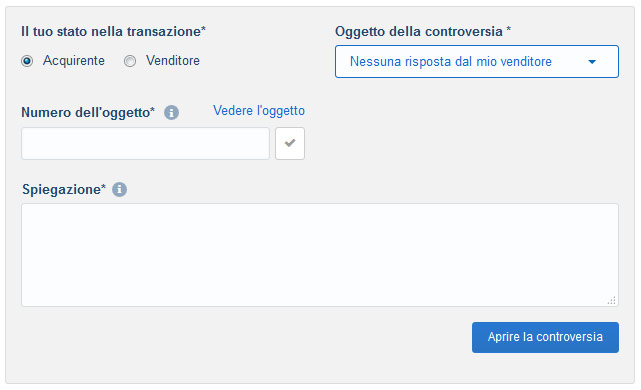Click the info icon next to Spiegazione

click(119, 189)
